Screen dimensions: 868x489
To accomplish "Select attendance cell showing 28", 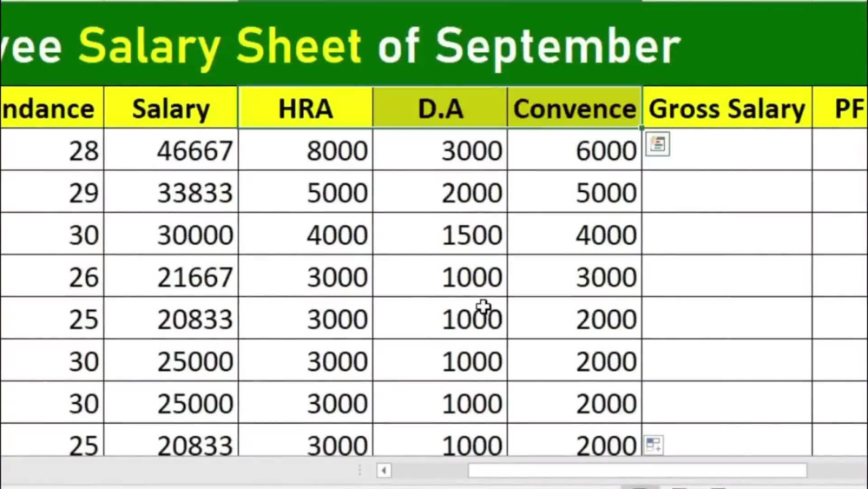I will click(x=52, y=149).
